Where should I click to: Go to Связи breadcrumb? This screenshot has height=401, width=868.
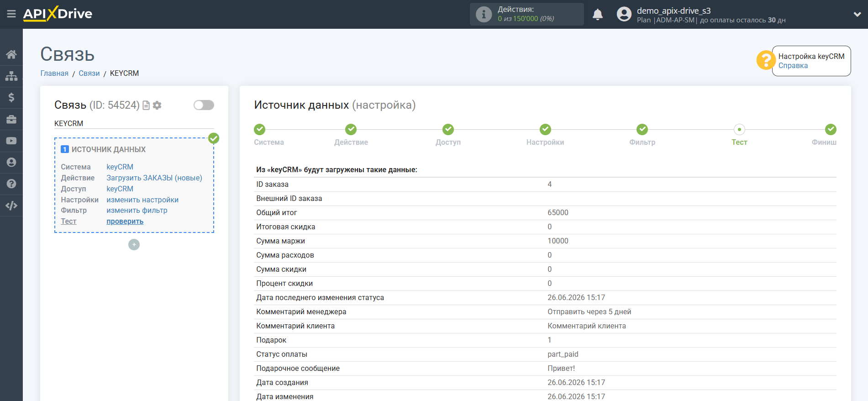coord(89,73)
